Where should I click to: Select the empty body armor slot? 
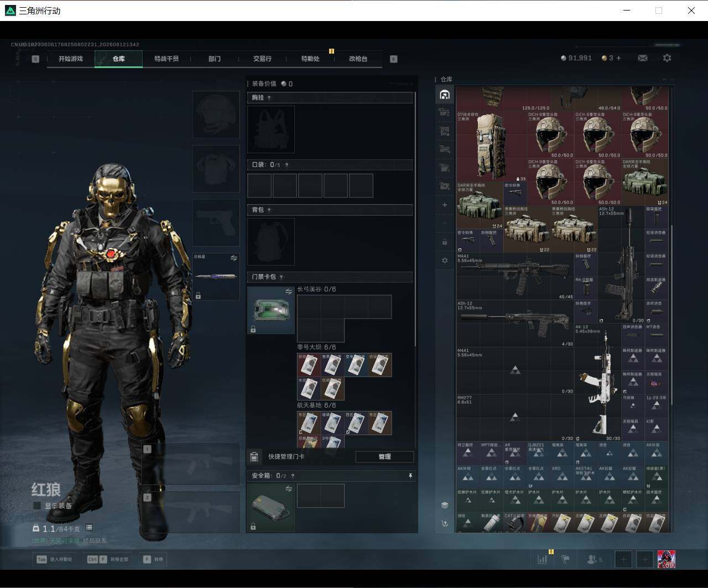[x=216, y=169]
